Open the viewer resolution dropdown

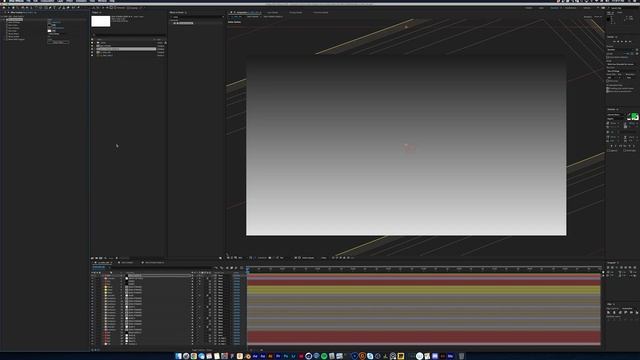coord(282,258)
